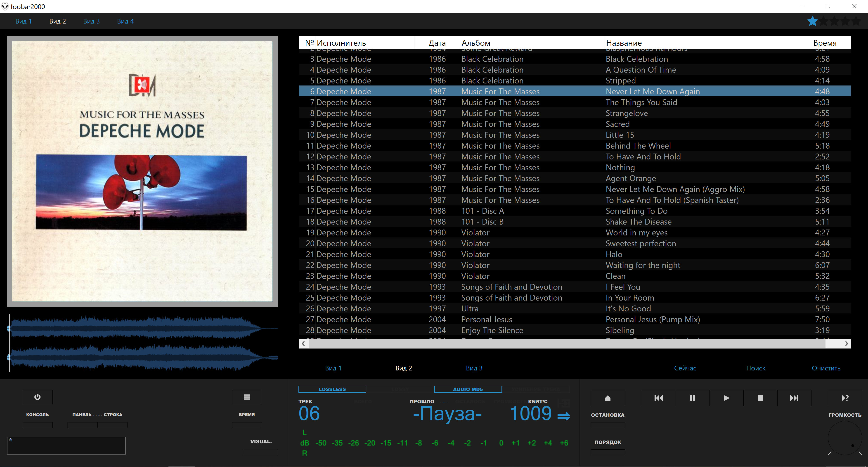
Task: Set rating to two stars
Action: [x=823, y=21]
